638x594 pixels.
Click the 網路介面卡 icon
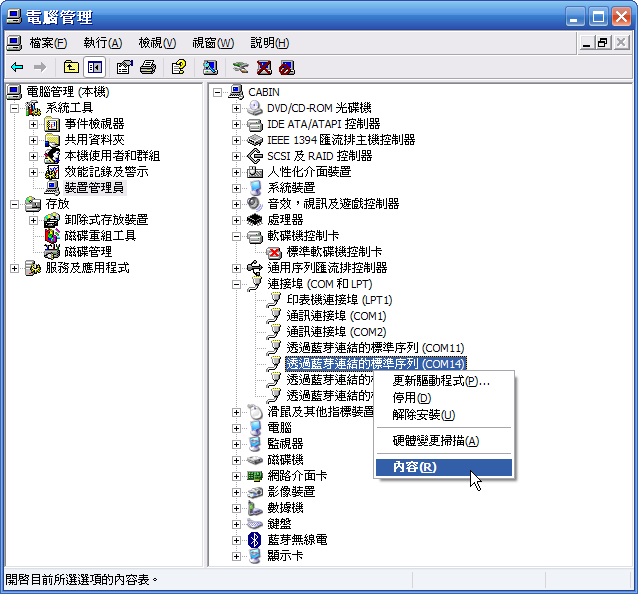255,476
